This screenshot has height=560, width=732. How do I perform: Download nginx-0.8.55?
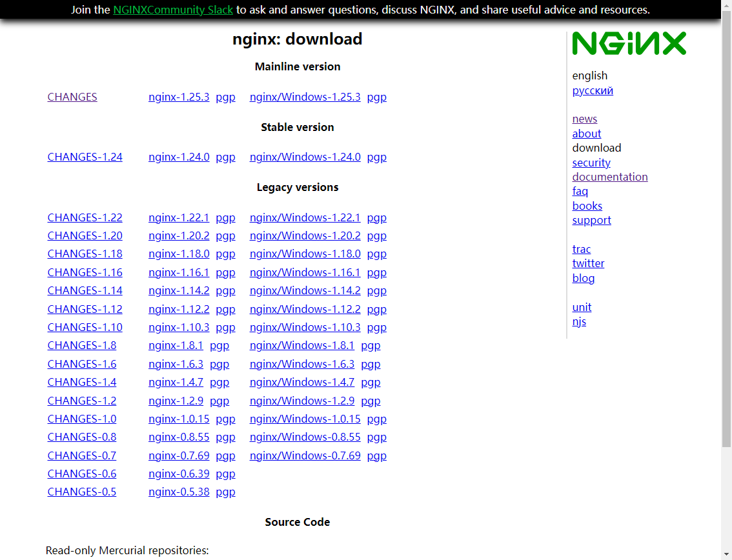coord(179,437)
